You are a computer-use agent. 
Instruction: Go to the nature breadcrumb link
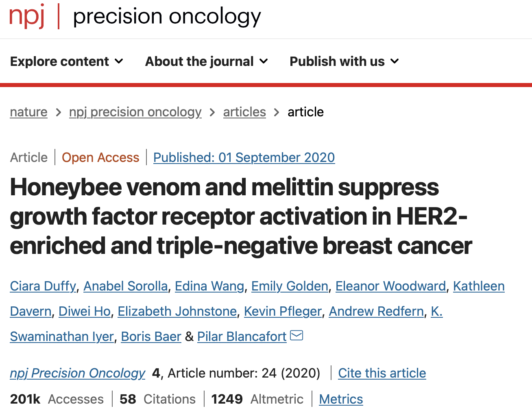pos(28,112)
